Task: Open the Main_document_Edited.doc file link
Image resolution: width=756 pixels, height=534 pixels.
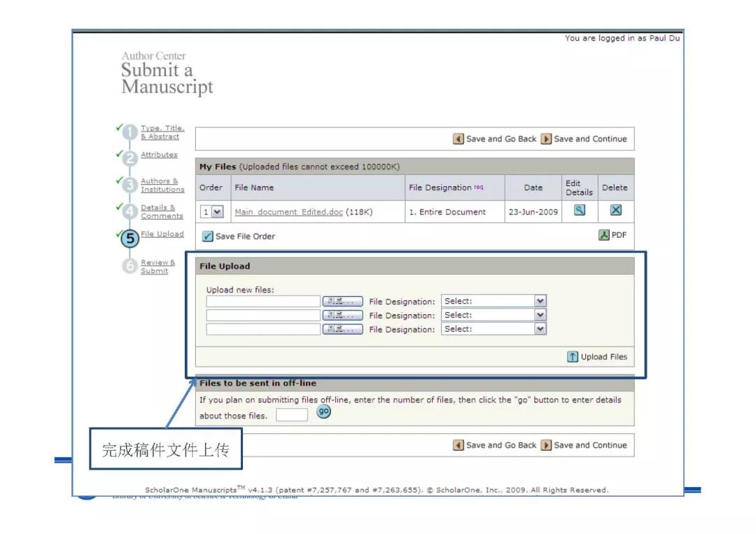Action: click(289, 212)
